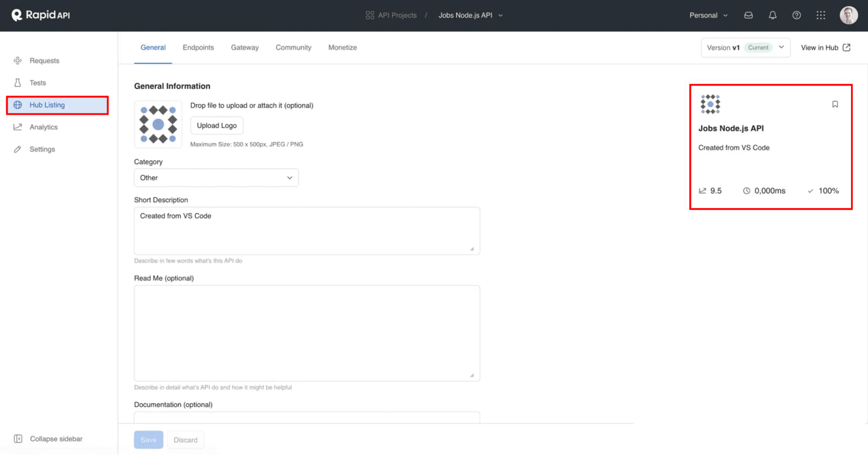Click the Settings pencil icon
The width and height of the screenshot is (868, 455).
(17, 149)
